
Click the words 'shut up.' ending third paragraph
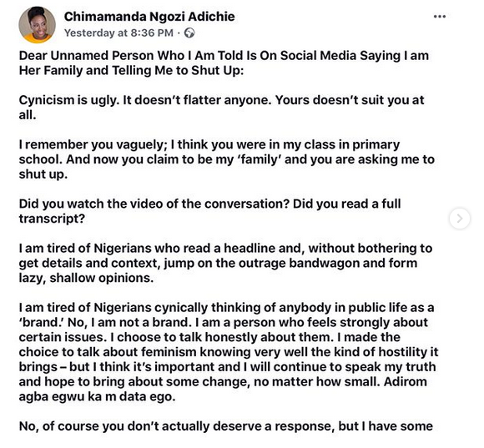coord(43,174)
